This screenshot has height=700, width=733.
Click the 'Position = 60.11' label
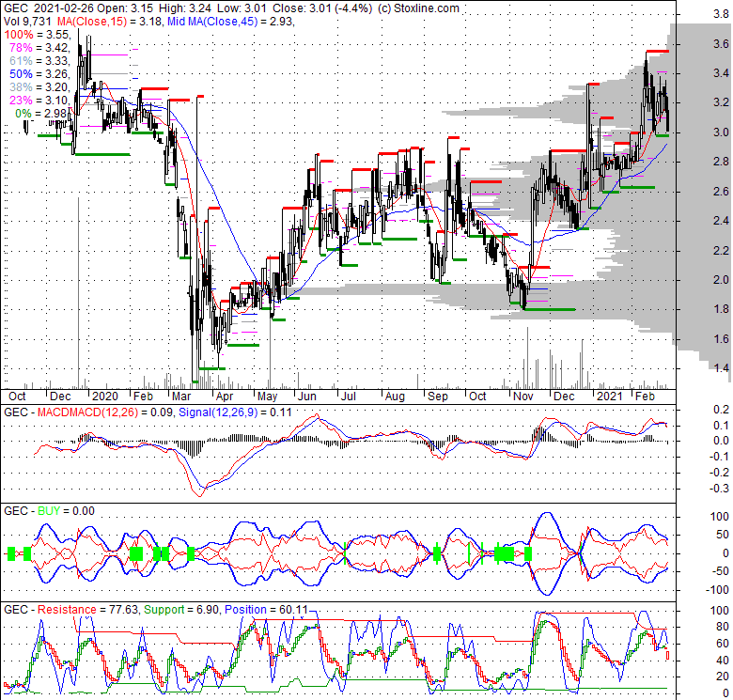pyautogui.click(x=267, y=610)
